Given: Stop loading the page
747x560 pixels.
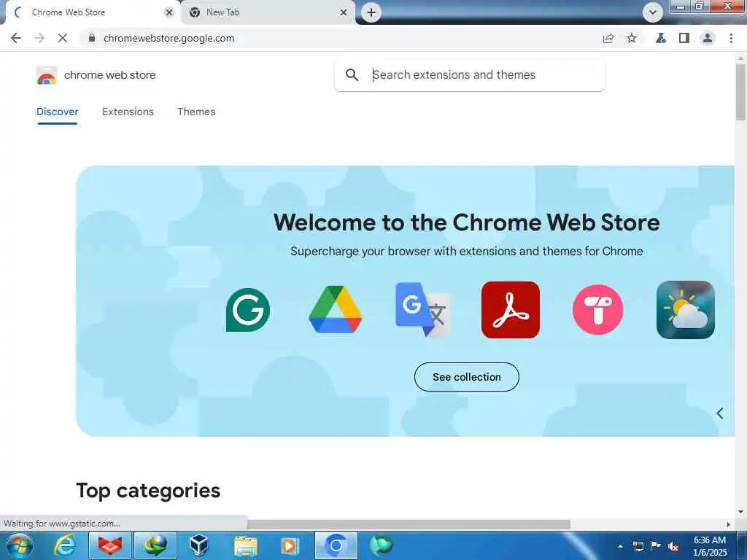Looking at the screenshot, I should 63,38.
